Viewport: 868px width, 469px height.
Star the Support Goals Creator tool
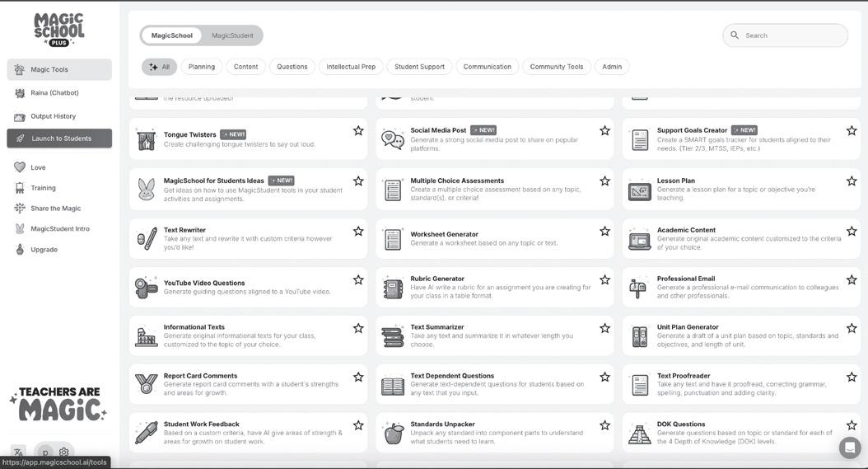852,130
